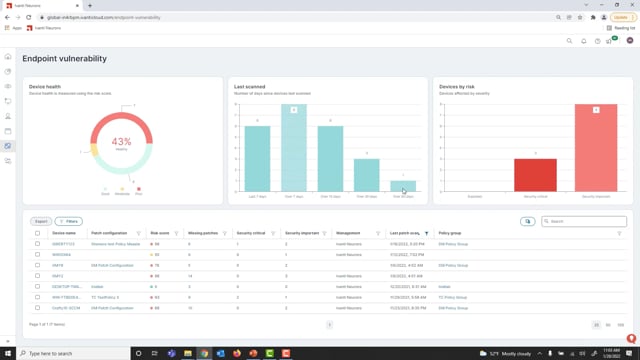Open the notifications bell icon

click(584, 41)
